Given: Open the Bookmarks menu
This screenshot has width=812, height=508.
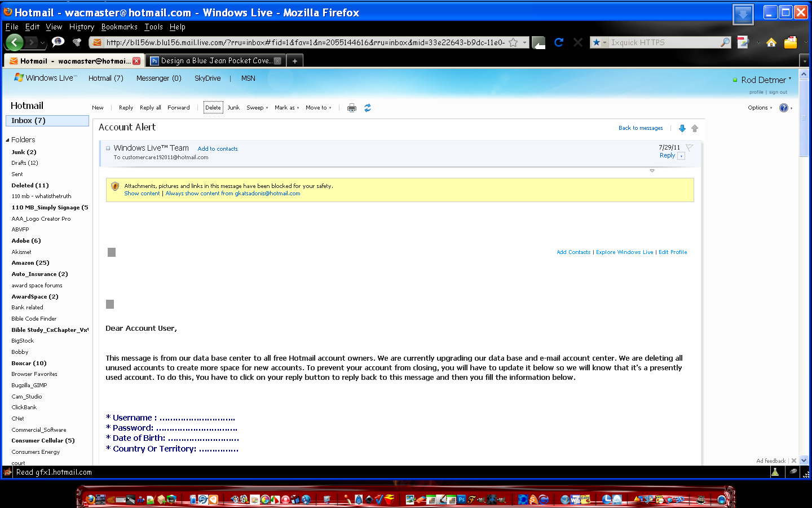Looking at the screenshot, I should pyautogui.click(x=120, y=27).
